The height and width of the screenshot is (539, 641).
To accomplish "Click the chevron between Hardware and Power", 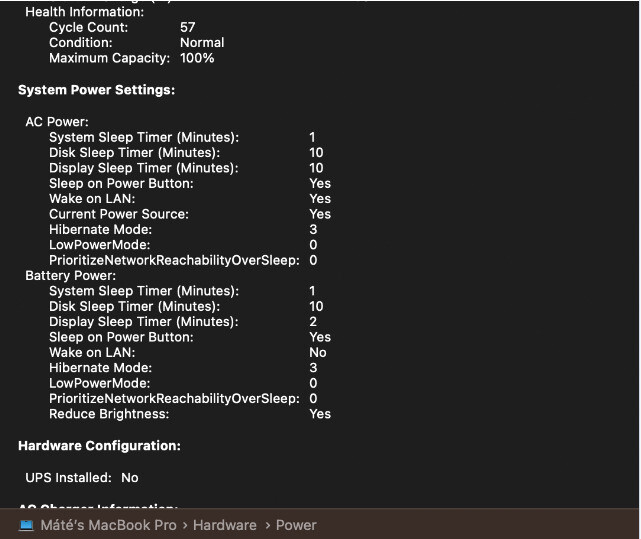I will tap(266, 525).
